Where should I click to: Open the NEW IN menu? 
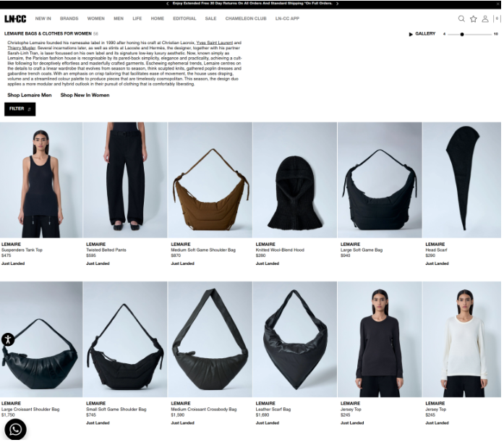click(43, 19)
